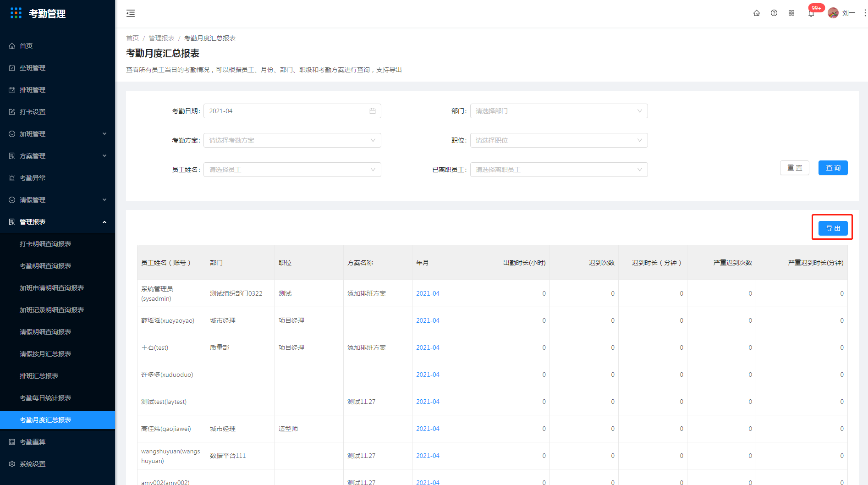This screenshot has width=868, height=485.
Task: Open 请假明细查询报表 menu item
Action: (57, 332)
